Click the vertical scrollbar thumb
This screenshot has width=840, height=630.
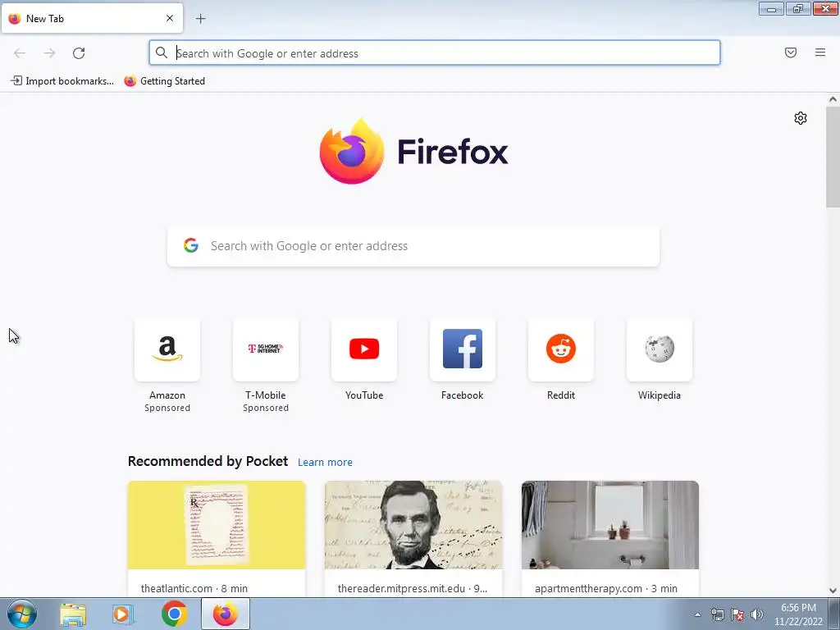(833, 157)
